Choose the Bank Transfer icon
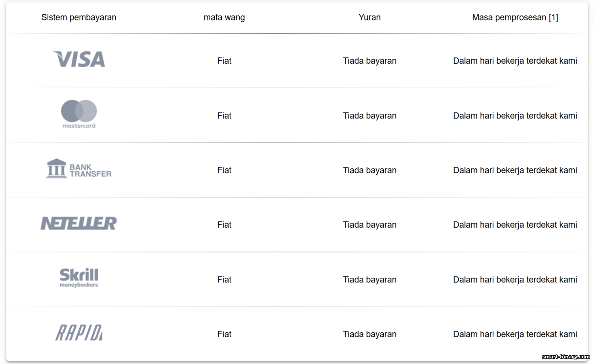The width and height of the screenshot is (594, 364). point(79,169)
